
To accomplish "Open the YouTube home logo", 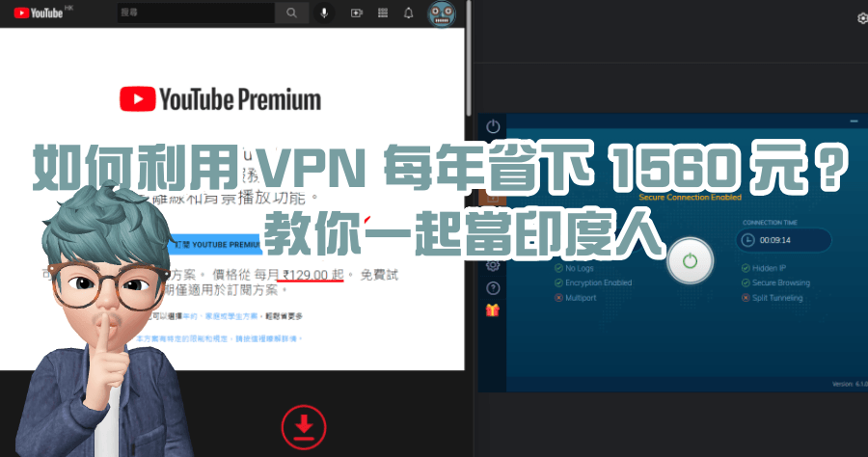I will click(x=39, y=13).
